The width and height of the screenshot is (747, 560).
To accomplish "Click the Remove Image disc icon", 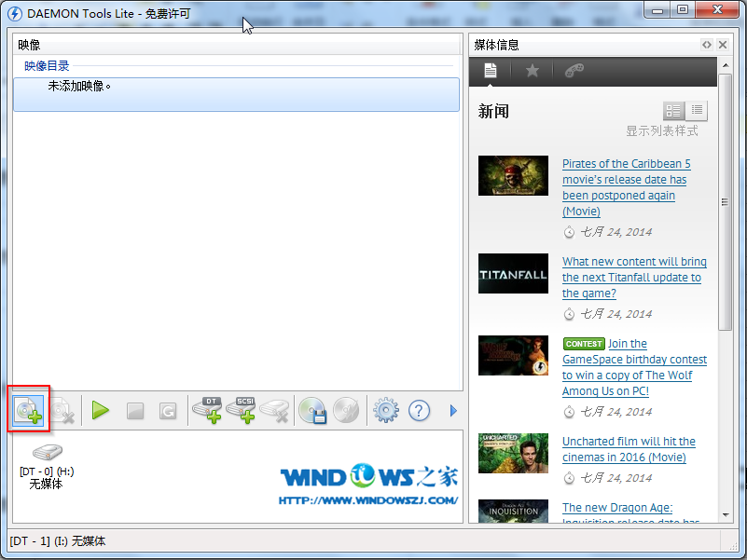I will click(x=62, y=411).
